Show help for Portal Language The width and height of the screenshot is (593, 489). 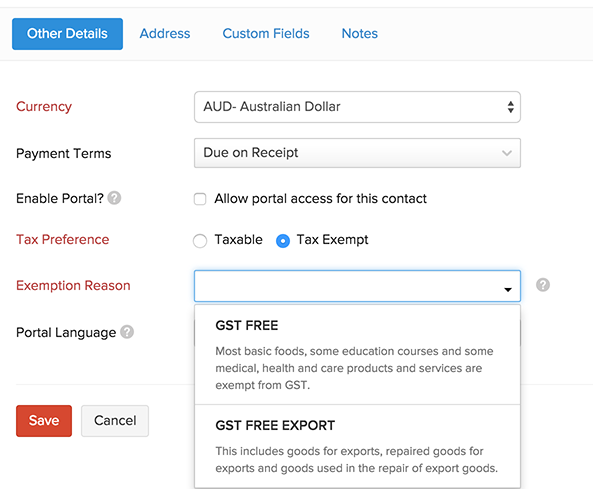[127, 332]
